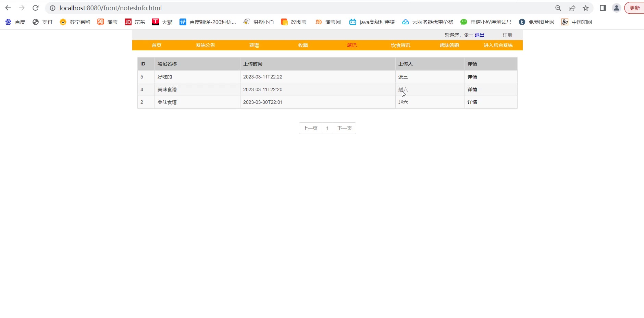Click 美味食谱 in row ID 4

(167, 89)
